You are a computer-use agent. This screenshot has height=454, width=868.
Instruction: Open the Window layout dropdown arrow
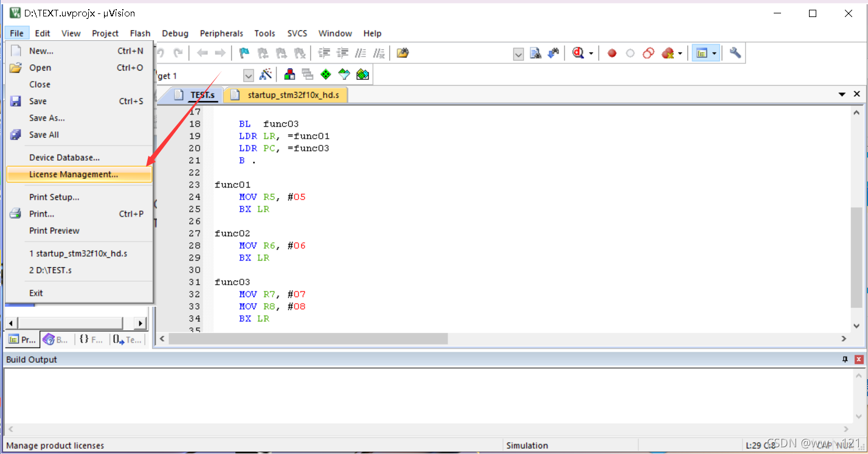(x=714, y=54)
